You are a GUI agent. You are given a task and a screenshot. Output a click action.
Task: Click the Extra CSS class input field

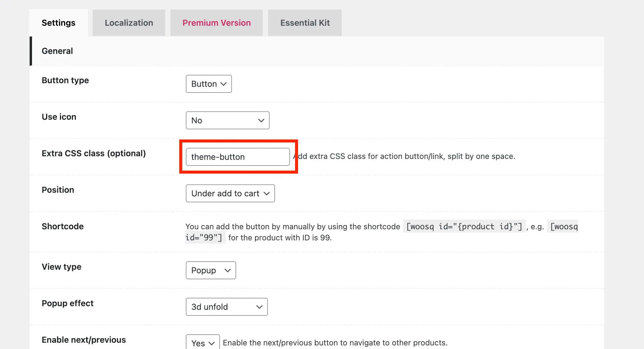tap(238, 157)
